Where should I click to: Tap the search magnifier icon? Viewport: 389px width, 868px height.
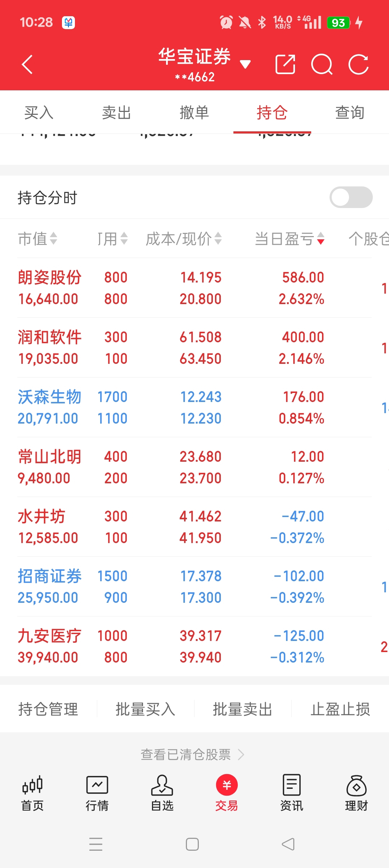pyautogui.click(x=322, y=65)
